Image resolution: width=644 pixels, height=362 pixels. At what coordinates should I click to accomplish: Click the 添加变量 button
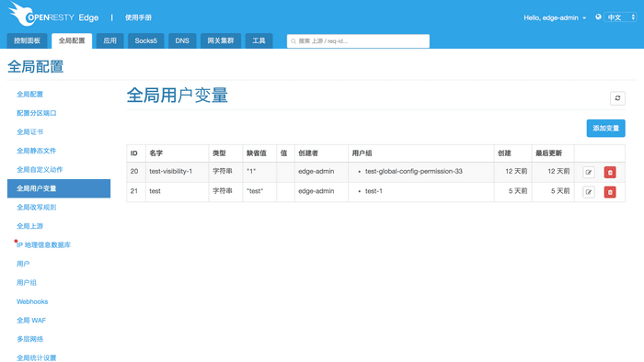point(605,129)
